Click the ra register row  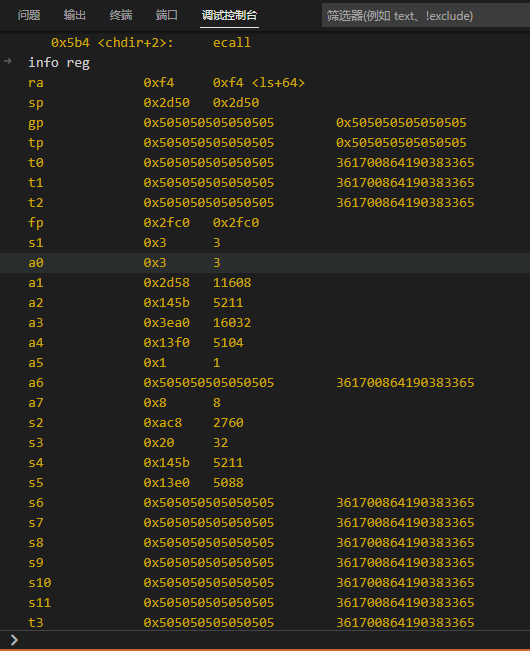tap(265, 83)
